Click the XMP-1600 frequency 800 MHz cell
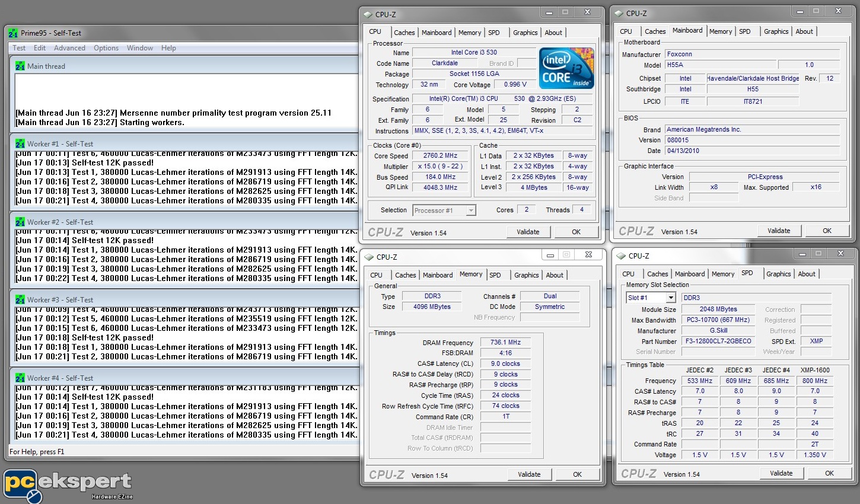This screenshot has width=860, height=504. tap(815, 381)
